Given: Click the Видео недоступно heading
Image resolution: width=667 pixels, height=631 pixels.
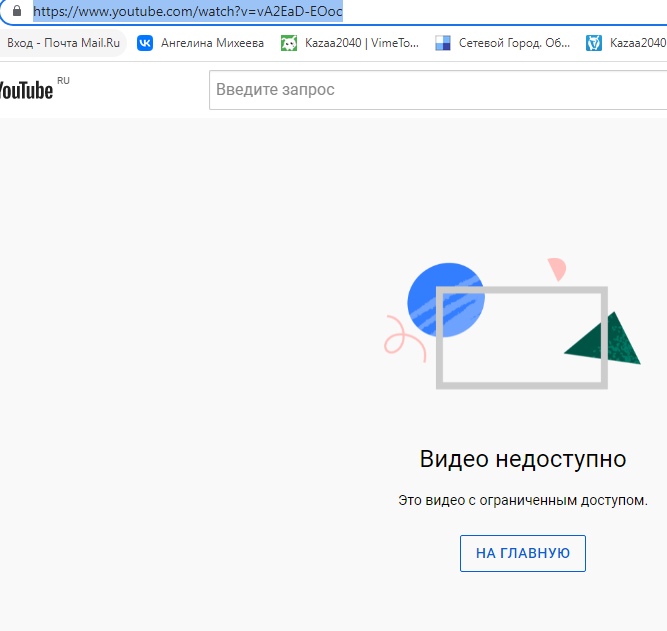Looking at the screenshot, I should coord(522,459).
